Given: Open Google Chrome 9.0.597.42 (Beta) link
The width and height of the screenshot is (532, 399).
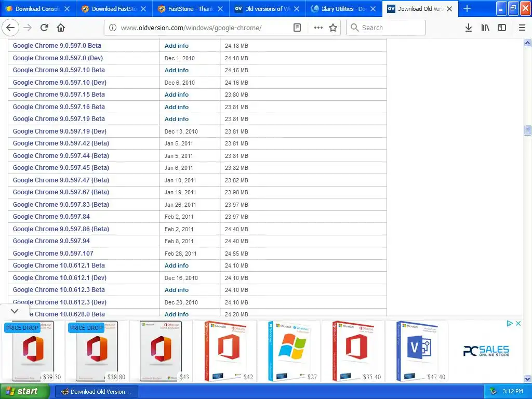Looking at the screenshot, I should tap(61, 143).
